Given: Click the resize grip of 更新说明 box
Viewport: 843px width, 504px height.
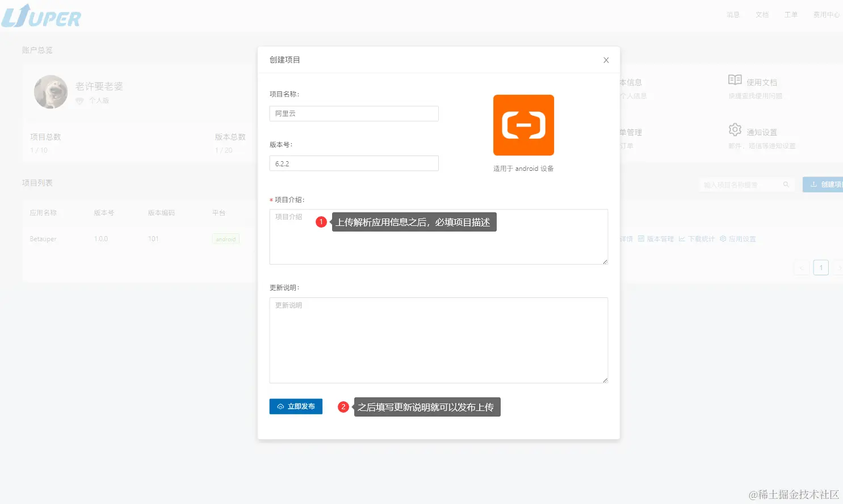Looking at the screenshot, I should tap(605, 380).
